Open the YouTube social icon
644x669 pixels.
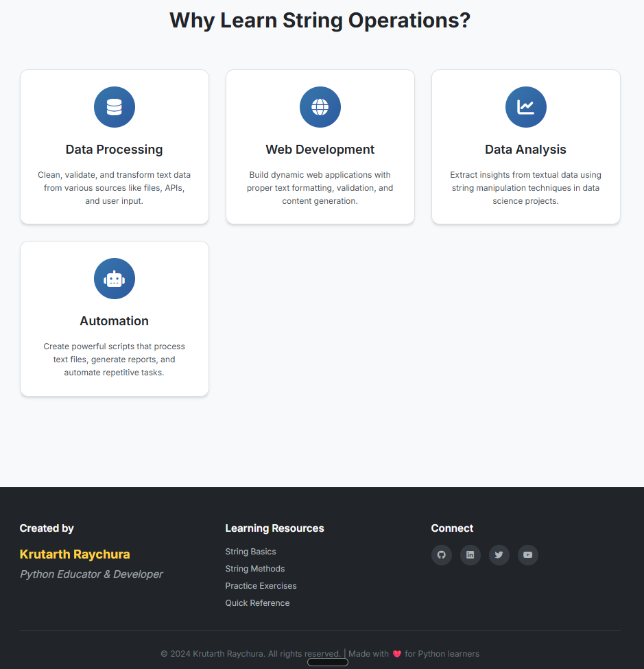(527, 554)
